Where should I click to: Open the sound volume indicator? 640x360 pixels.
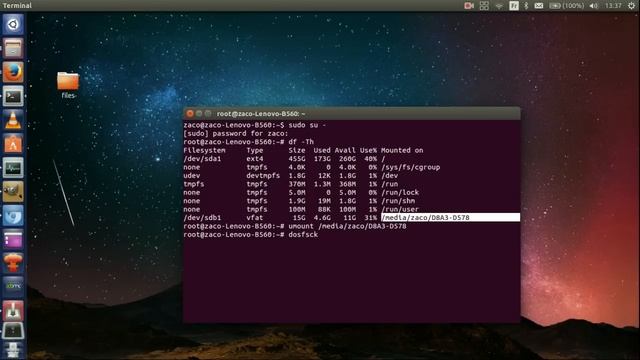pyautogui.click(x=593, y=6)
